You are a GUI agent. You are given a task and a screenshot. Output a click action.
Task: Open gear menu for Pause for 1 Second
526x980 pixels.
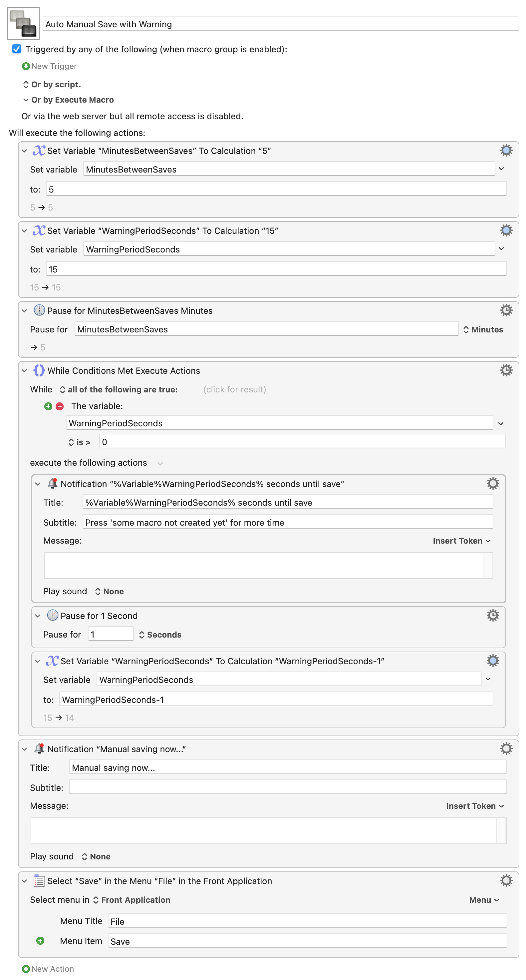pyautogui.click(x=492, y=615)
